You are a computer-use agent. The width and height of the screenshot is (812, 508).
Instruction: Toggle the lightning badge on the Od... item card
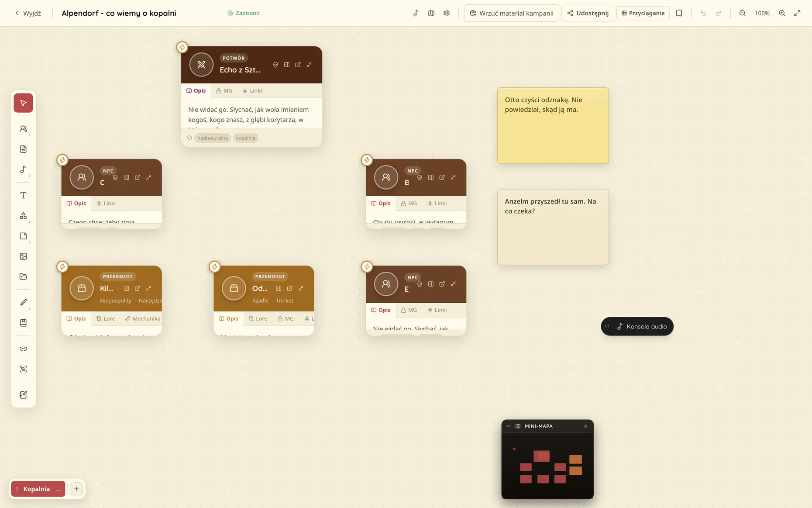[x=214, y=266]
